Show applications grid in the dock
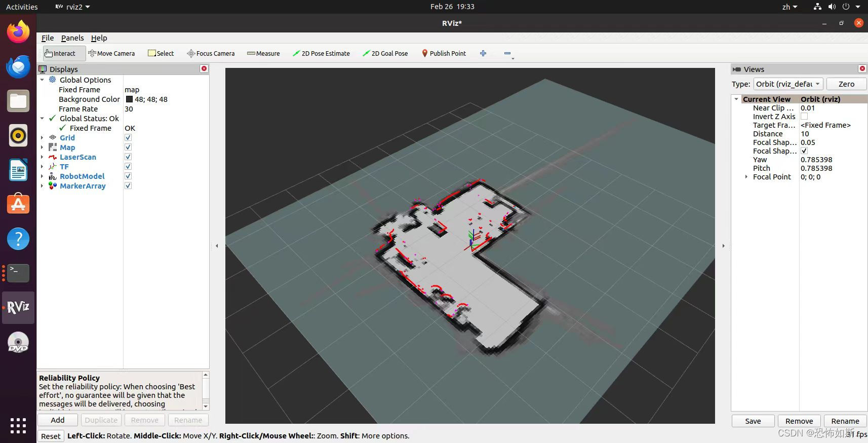 point(18,426)
